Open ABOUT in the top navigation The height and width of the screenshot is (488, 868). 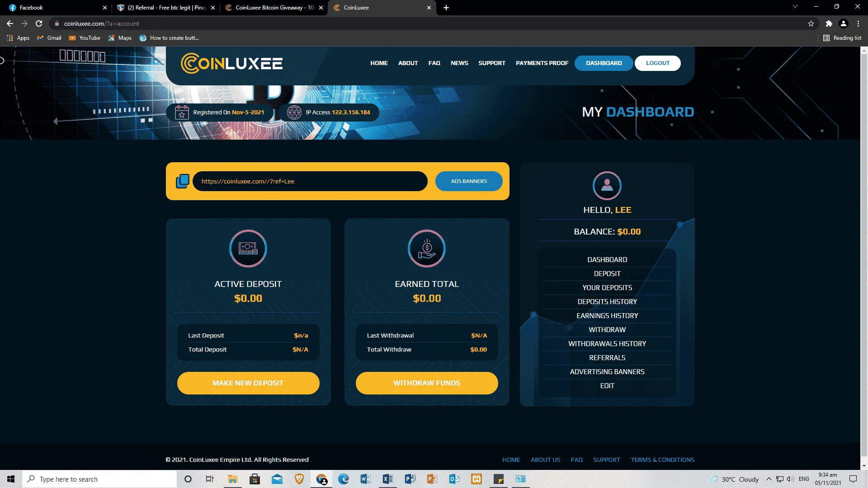[408, 63]
